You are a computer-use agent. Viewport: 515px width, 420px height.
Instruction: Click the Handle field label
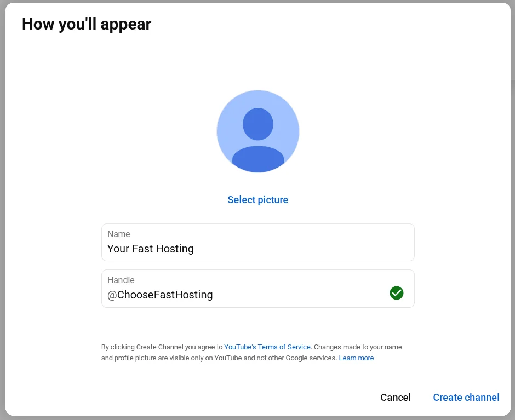121,280
